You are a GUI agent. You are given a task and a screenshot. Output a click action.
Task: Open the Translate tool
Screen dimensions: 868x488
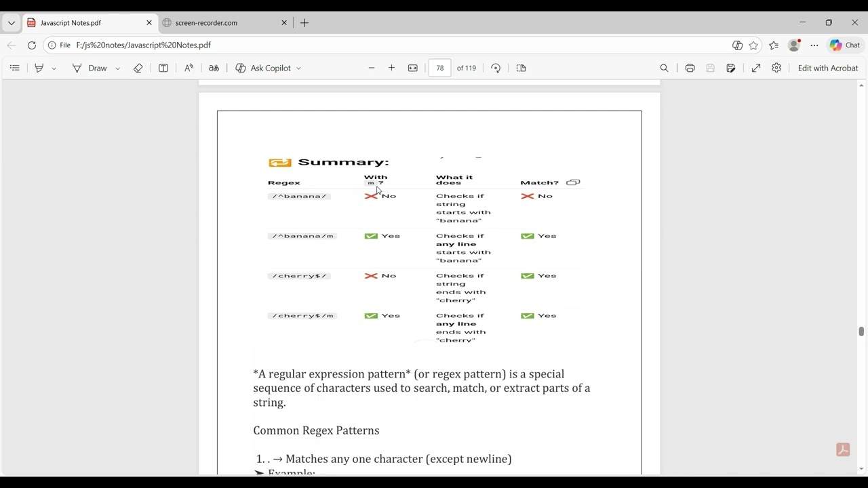click(214, 68)
